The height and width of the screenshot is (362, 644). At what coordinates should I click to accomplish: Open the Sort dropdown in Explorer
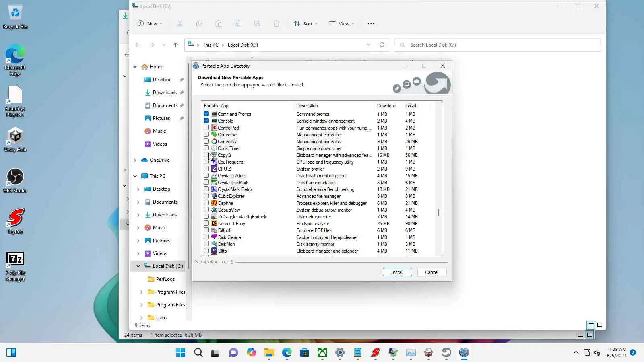(x=306, y=23)
